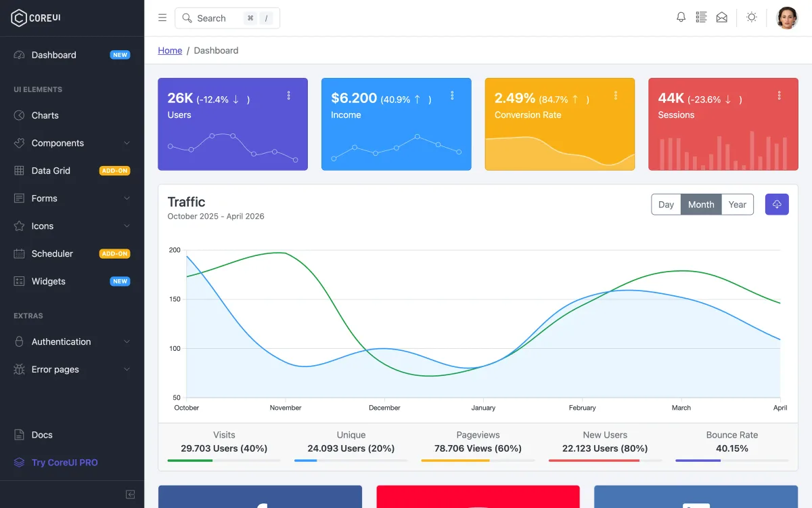The height and width of the screenshot is (508, 812).
Task: Click the Sessions card bar chart
Action: 723,150
